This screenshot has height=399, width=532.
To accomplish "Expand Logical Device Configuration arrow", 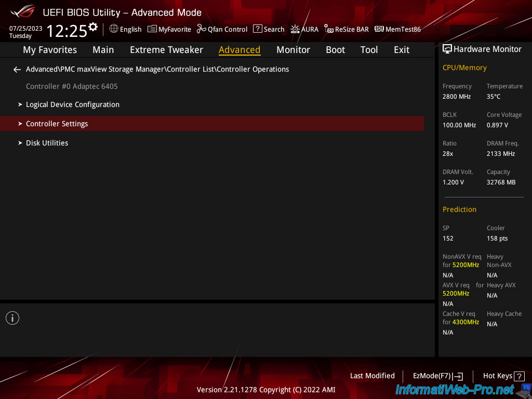I will coord(20,104).
